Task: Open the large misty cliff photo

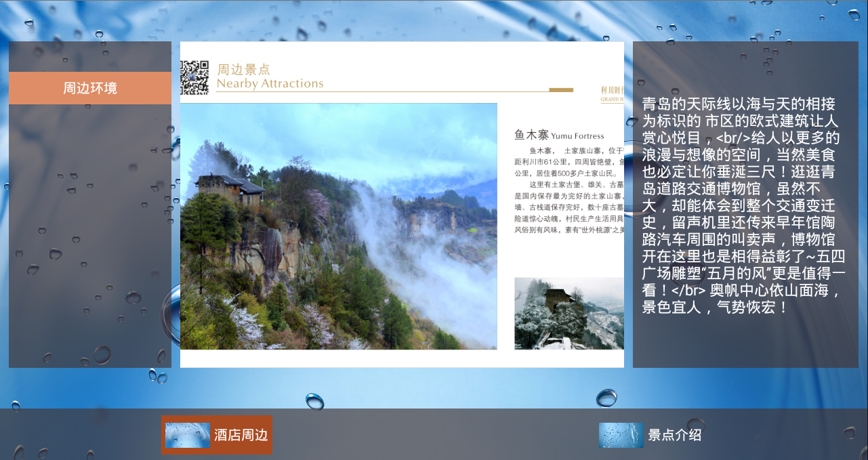Action: (x=338, y=226)
